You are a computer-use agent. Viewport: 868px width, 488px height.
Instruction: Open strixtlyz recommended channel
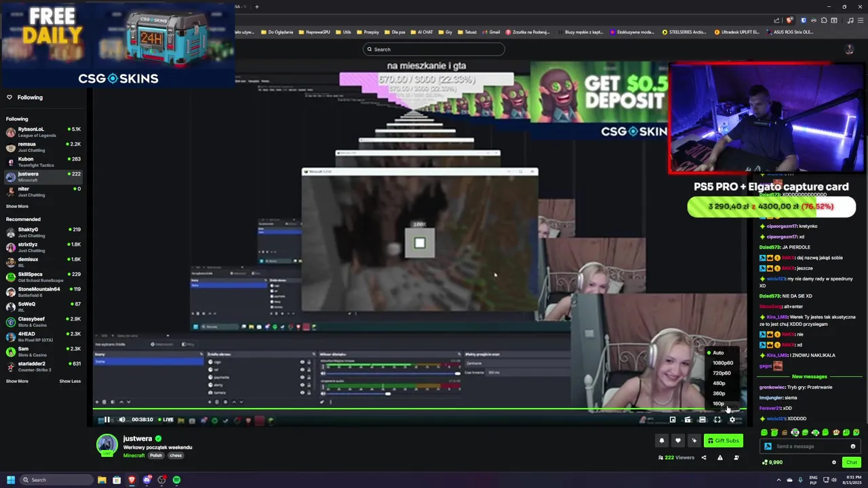[x=43, y=247]
